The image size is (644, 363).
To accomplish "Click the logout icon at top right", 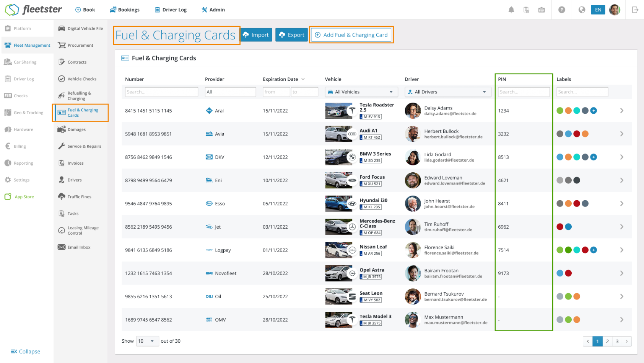I will [635, 10].
